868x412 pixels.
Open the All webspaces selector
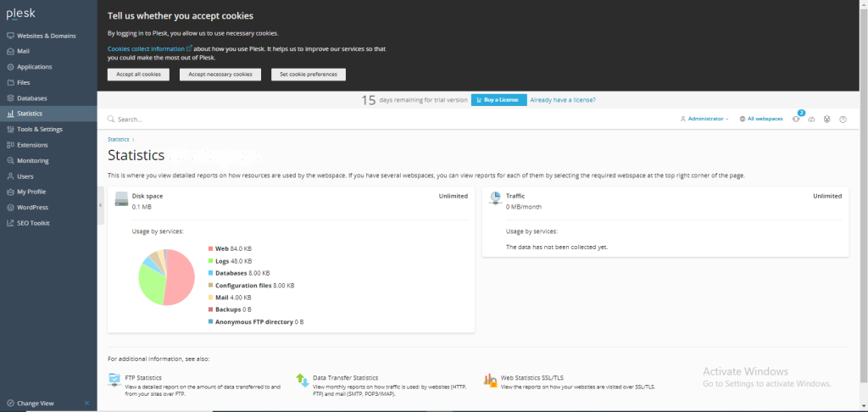point(761,119)
